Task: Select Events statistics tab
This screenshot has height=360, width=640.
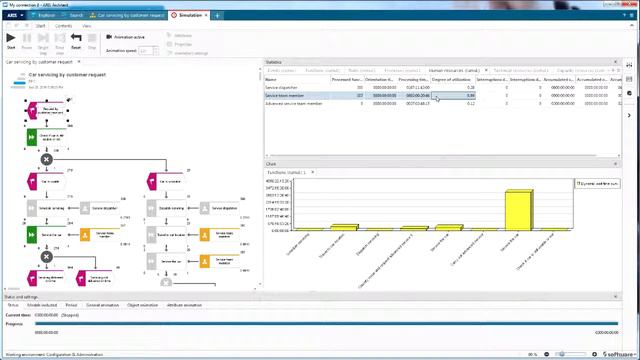Action: point(282,71)
